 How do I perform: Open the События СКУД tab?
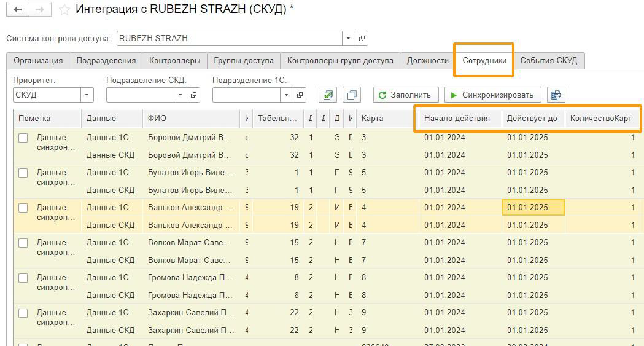coord(548,60)
